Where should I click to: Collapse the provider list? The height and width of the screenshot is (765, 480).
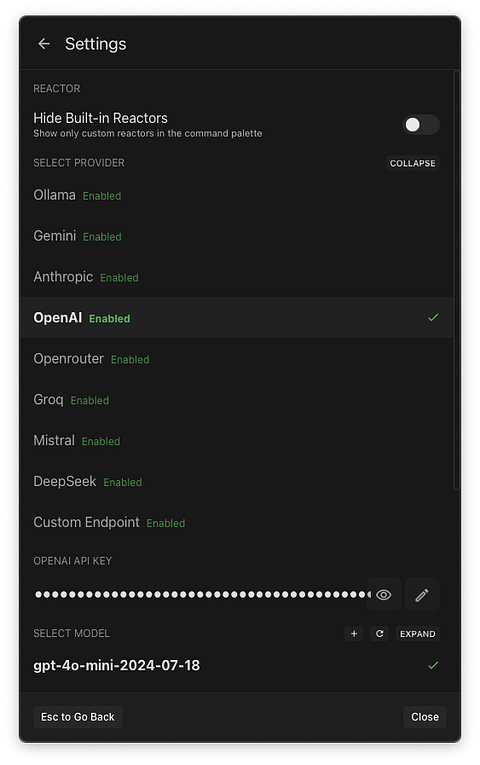pyautogui.click(x=412, y=163)
